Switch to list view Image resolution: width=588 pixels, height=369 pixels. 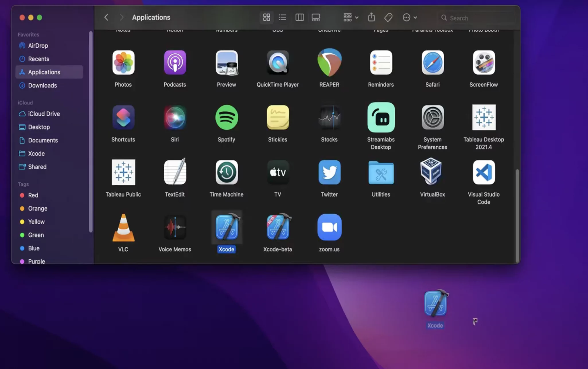tap(282, 17)
